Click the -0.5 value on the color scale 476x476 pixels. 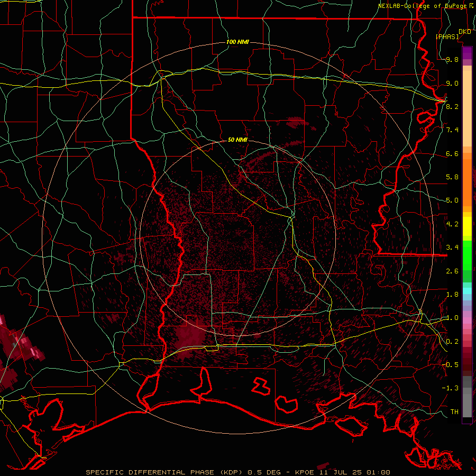[x=450, y=364]
